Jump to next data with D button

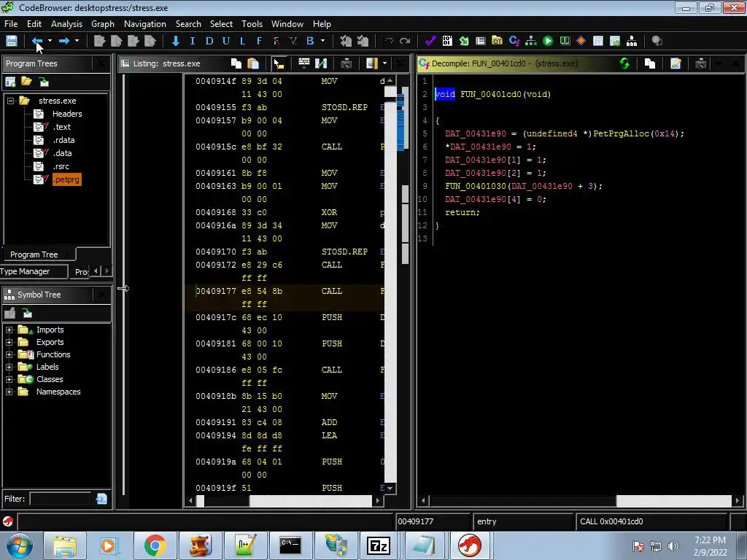click(x=209, y=41)
